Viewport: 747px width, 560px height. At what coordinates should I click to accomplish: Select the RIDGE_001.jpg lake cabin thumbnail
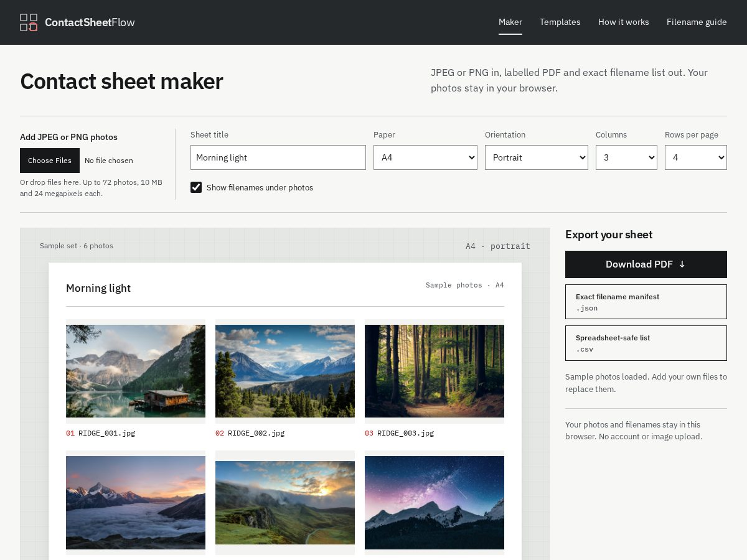[136, 371]
